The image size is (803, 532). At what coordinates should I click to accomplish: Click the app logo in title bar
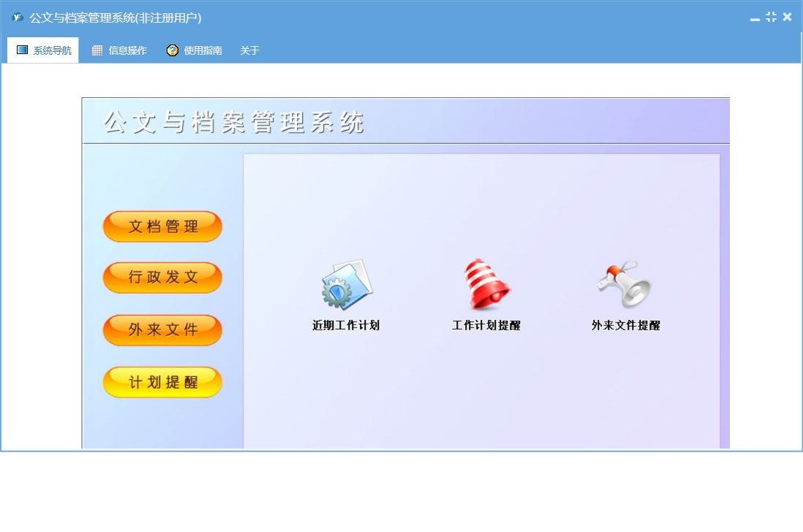click(18, 18)
